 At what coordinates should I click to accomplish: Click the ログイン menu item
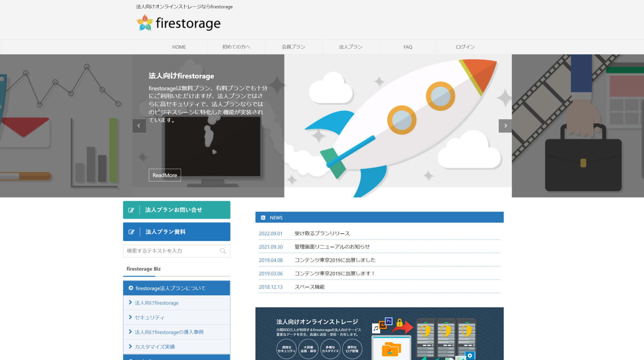pos(465,47)
